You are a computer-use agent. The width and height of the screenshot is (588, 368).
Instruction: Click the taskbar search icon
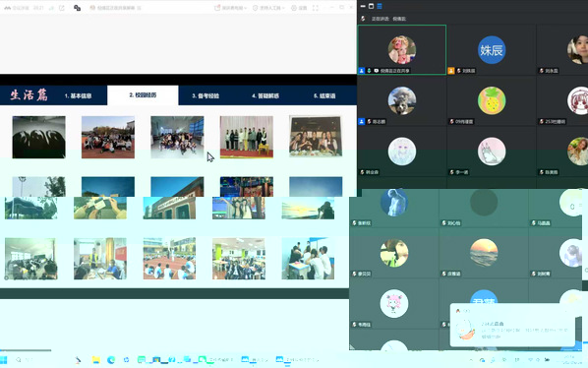pos(19,360)
